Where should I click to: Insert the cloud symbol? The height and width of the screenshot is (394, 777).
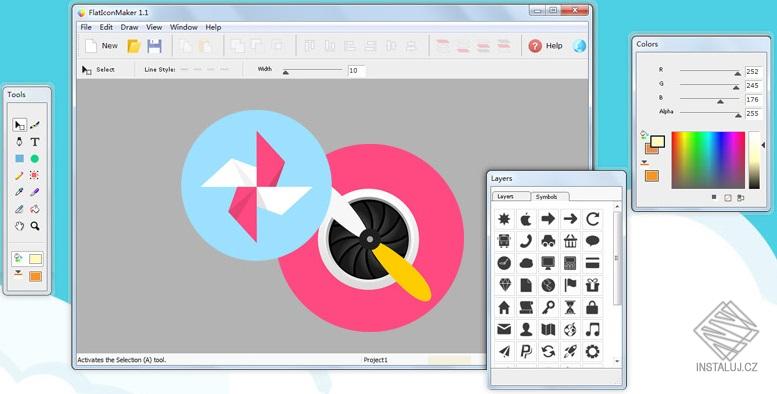pos(526,264)
